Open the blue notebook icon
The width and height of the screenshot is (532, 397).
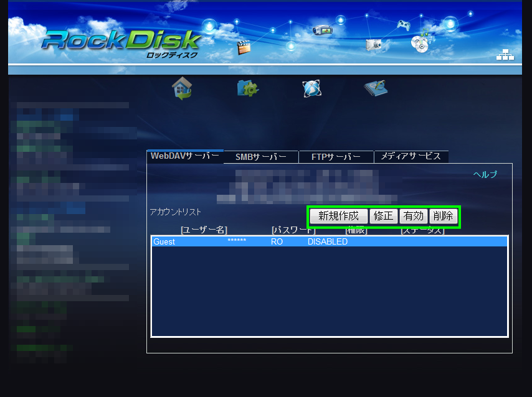(376, 88)
